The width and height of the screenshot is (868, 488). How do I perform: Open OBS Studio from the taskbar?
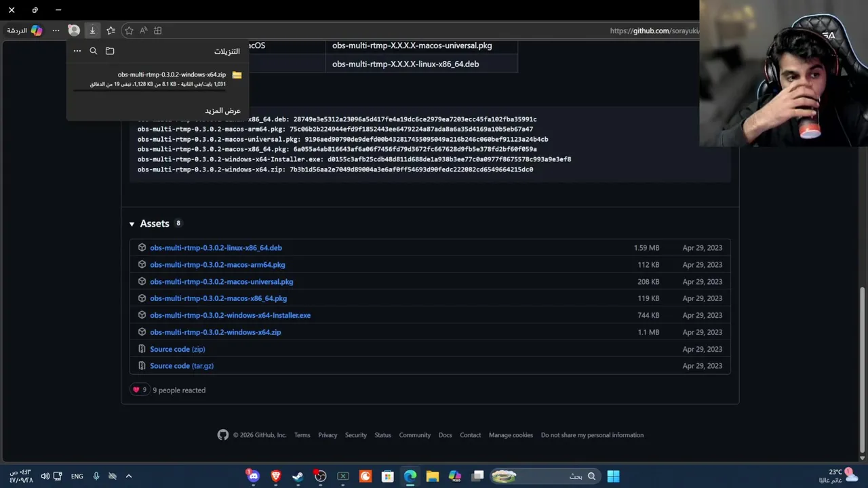click(321, 476)
